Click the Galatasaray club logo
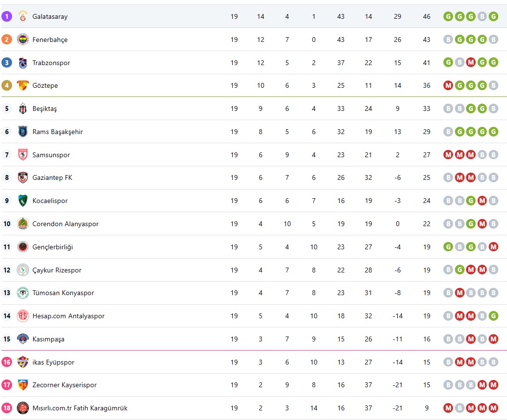 (x=23, y=16)
